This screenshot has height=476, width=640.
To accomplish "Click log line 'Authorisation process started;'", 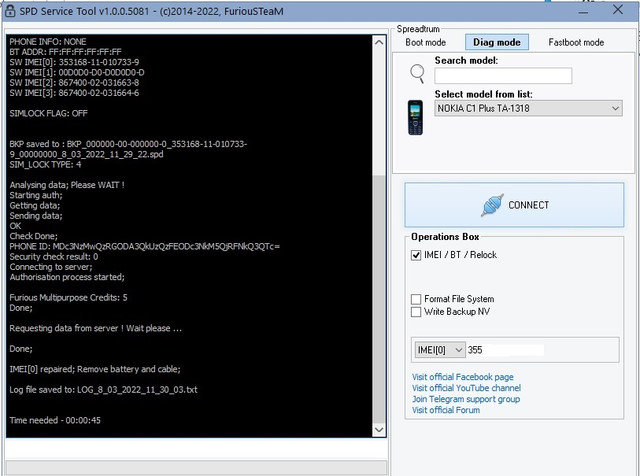I will [67, 277].
